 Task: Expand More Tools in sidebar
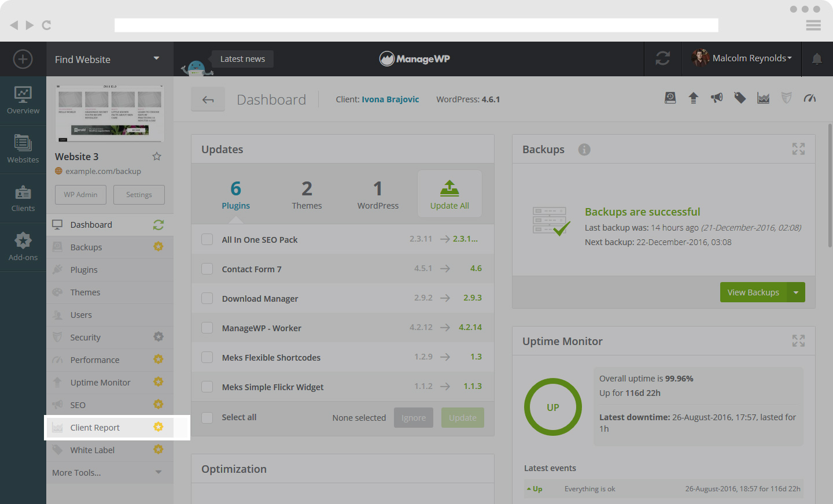point(110,472)
